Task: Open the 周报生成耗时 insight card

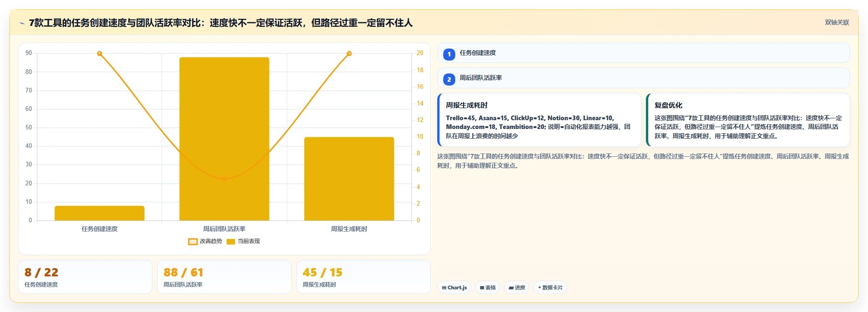Action: [539, 120]
